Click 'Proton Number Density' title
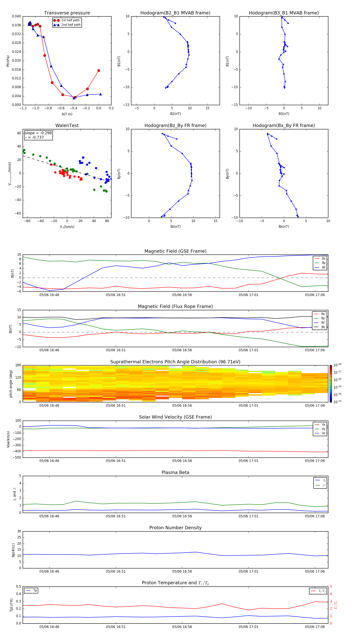This screenshot has height=644, width=351. pos(175,528)
